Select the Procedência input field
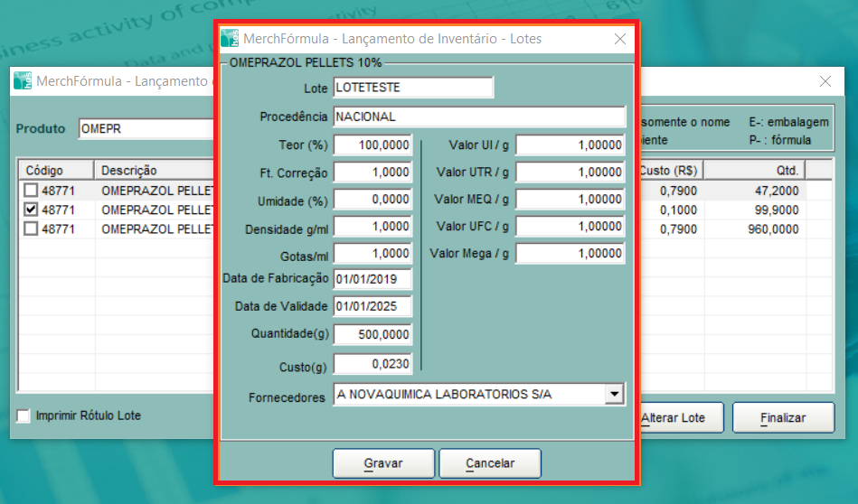The image size is (858, 504). 479,117
